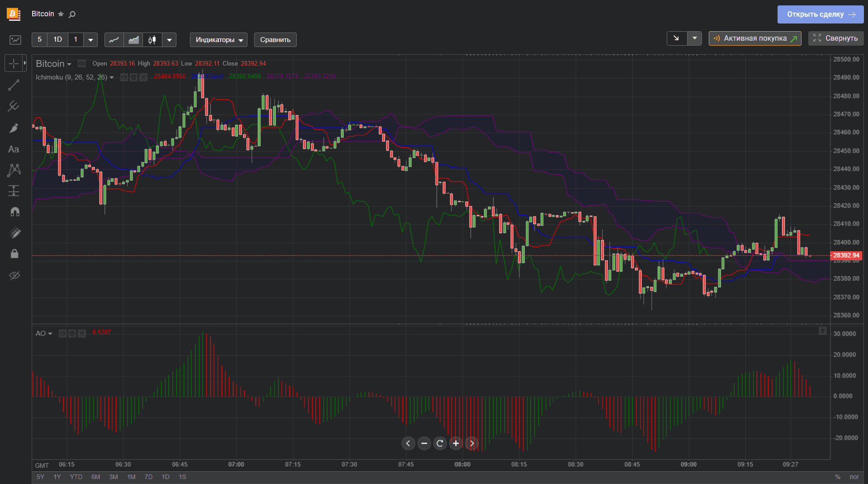868x484 pixels.
Task: Select the trend line drawing tool
Action: pos(14,85)
